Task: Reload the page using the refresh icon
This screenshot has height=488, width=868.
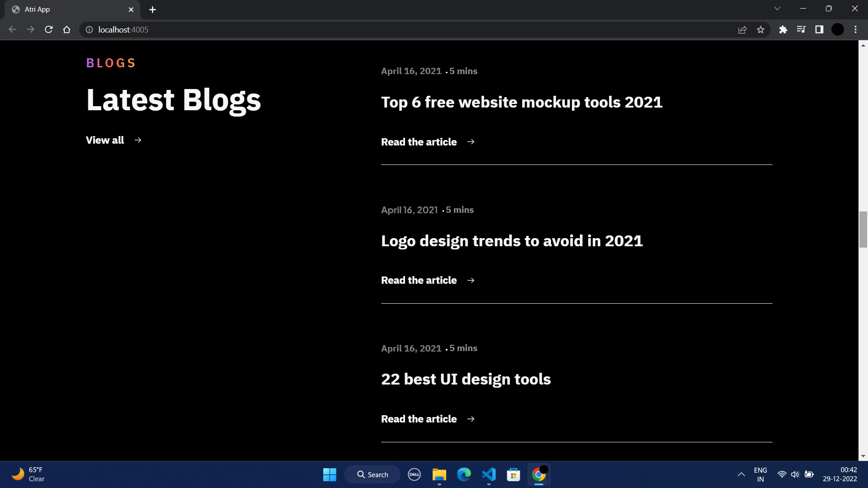Action: pos(48,29)
